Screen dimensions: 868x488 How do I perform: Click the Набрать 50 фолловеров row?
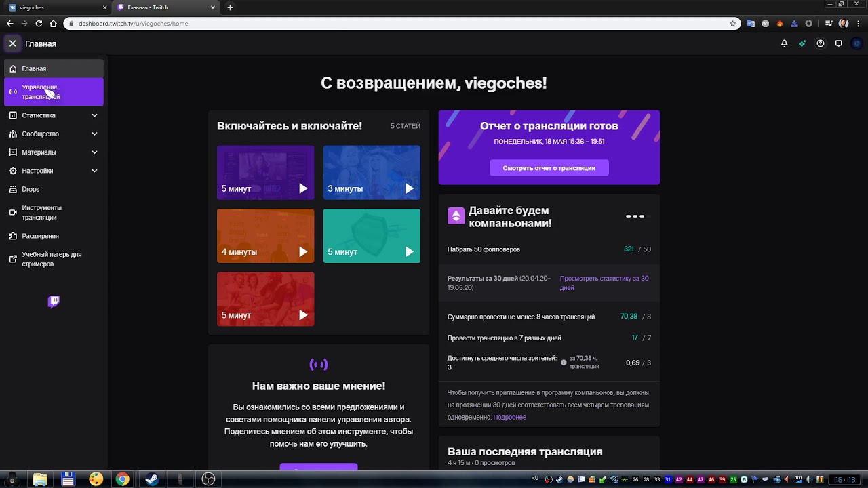[x=549, y=249]
